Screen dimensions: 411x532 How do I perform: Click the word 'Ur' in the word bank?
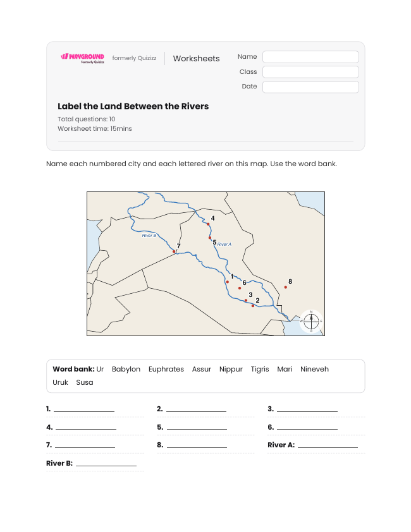100,369
